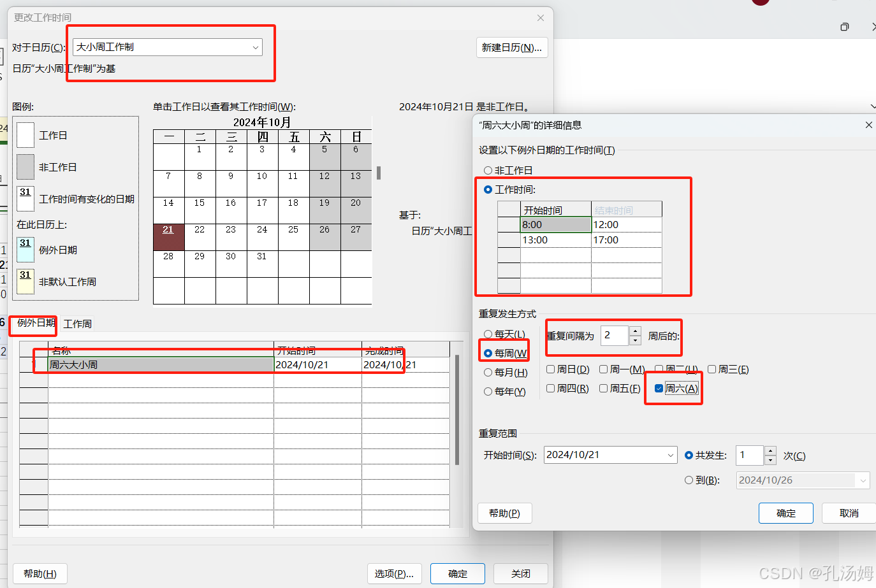Viewport: 876px width, 588px height.
Task: Switch to the 例外日期 tab
Action: 36,323
